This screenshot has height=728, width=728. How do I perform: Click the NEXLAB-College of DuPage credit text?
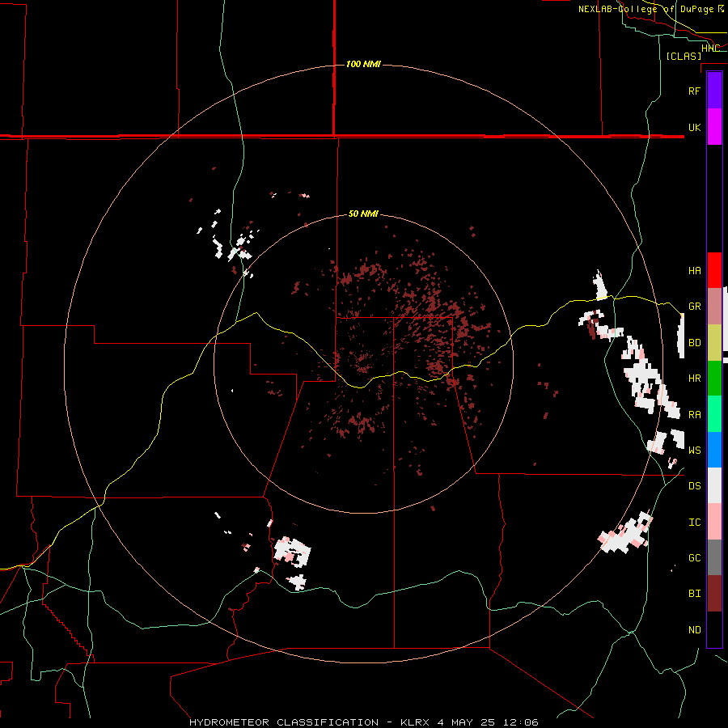pyautogui.click(x=645, y=9)
